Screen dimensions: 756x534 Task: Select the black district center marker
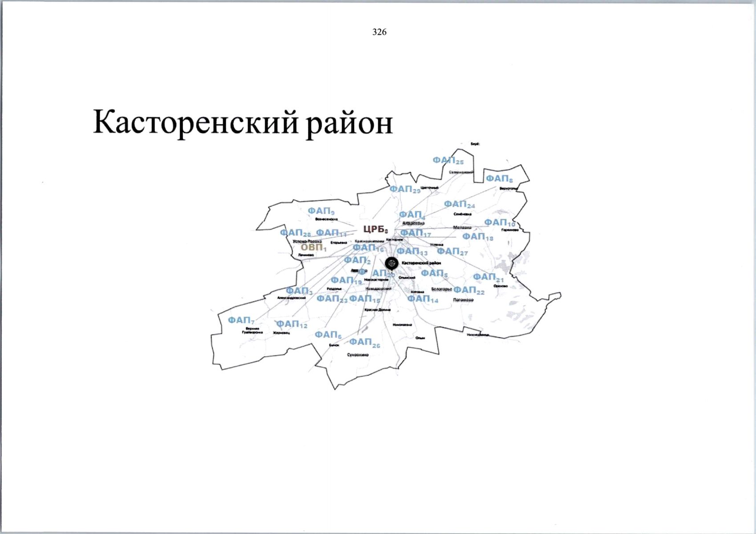(392, 263)
